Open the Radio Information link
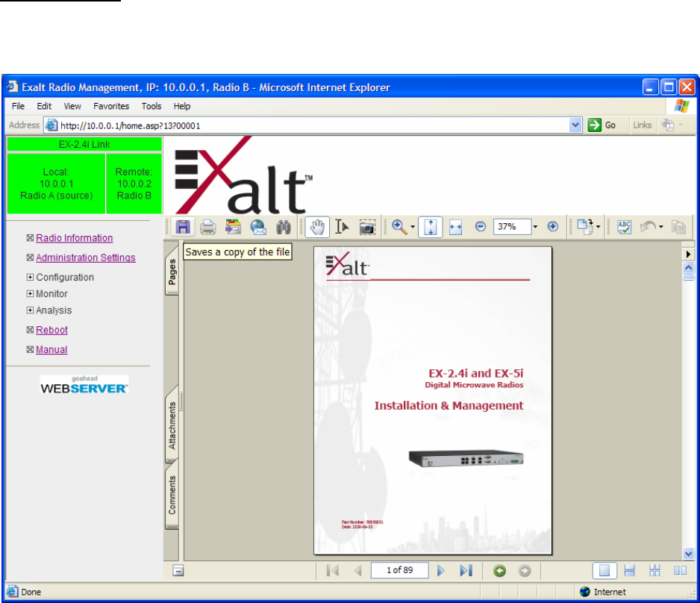The height and width of the screenshot is (603, 700). pyautogui.click(x=74, y=238)
